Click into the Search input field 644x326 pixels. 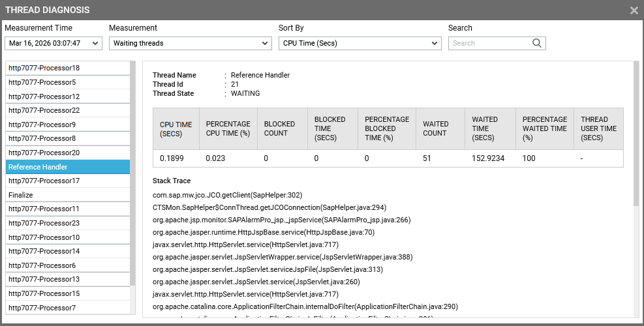[489, 43]
